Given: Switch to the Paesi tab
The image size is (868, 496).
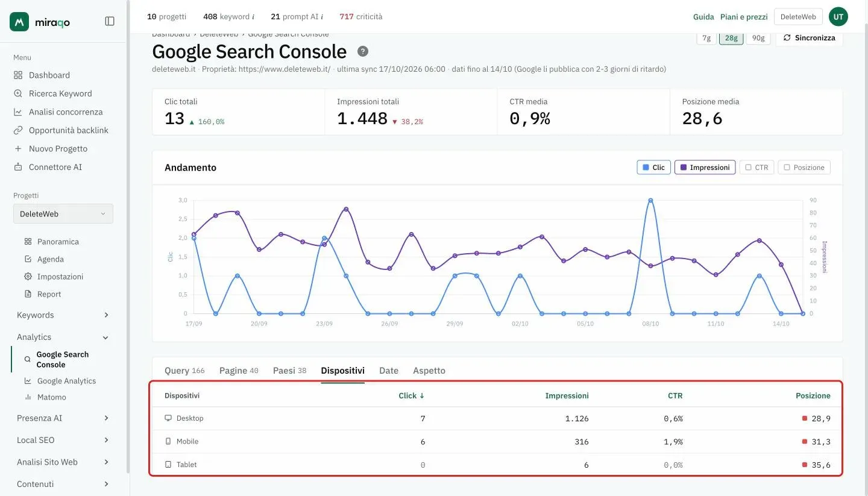Looking at the screenshot, I should click(290, 371).
